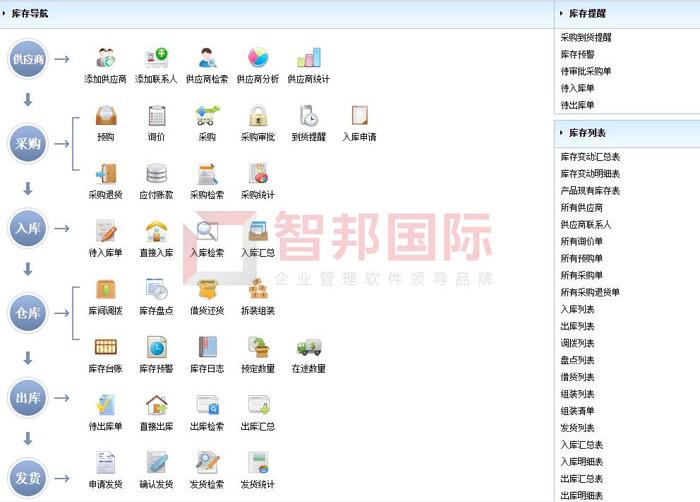
Task: Open the 采购统计 icon
Action: (x=258, y=173)
